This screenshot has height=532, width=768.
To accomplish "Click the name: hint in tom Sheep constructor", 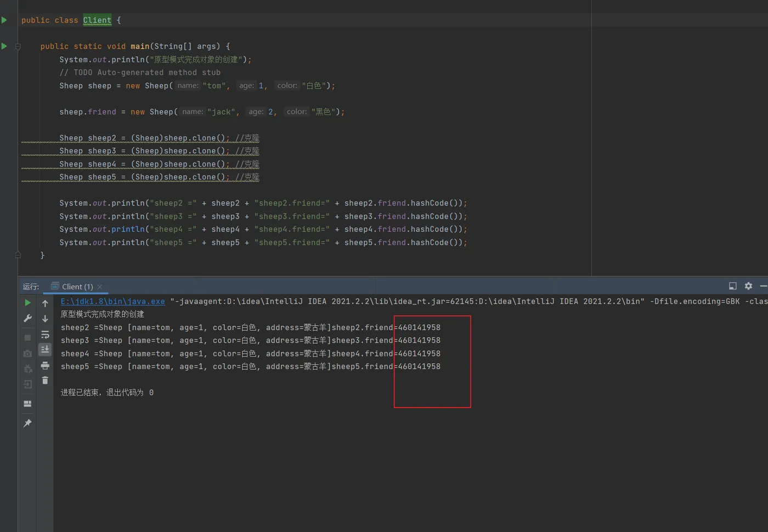I will click(188, 86).
